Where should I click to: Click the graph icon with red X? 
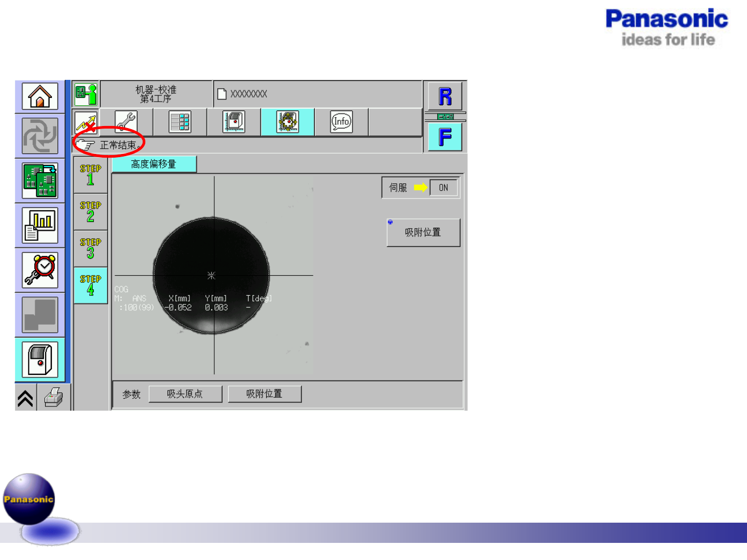click(86, 123)
